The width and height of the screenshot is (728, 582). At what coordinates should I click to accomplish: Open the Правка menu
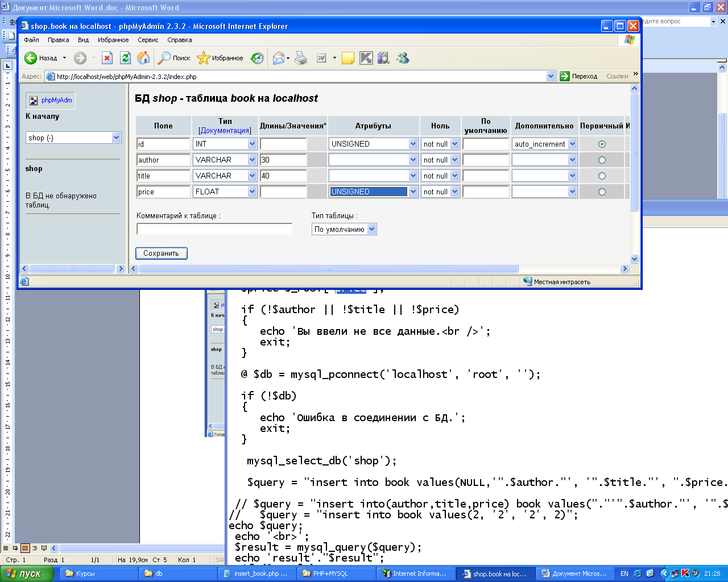click(x=59, y=40)
